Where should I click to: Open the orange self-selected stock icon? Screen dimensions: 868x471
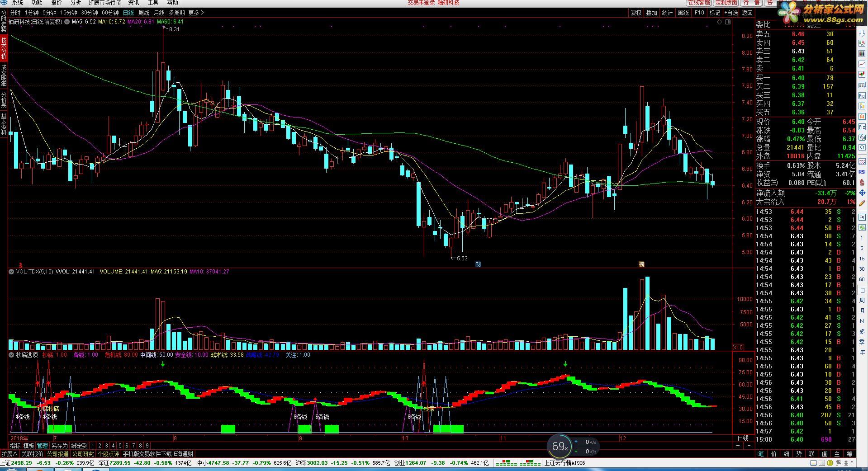(x=862, y=116)
